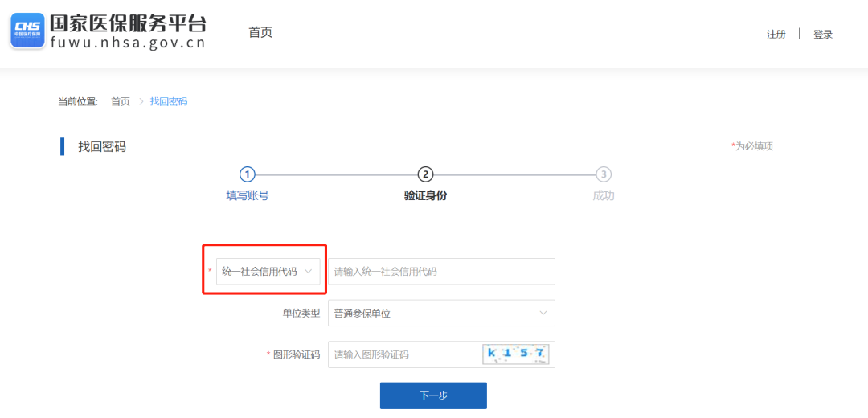
Task: Click the step 2 circle icon
Action: click(425, 174)
